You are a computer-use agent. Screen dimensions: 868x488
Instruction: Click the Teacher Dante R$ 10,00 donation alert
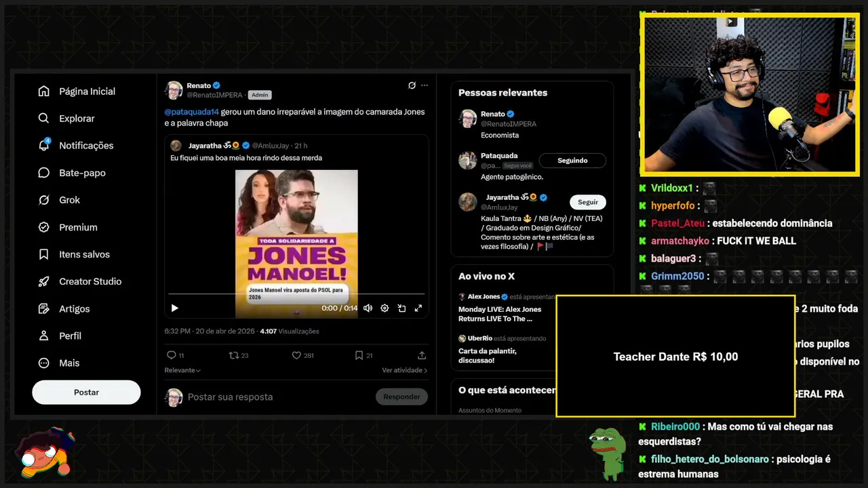[x=675, y=357]
